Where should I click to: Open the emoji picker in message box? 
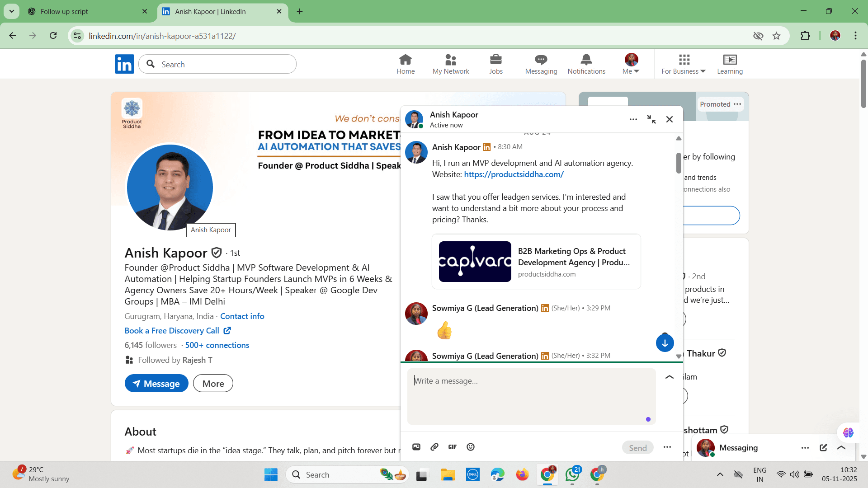click(x=471, y=447)
